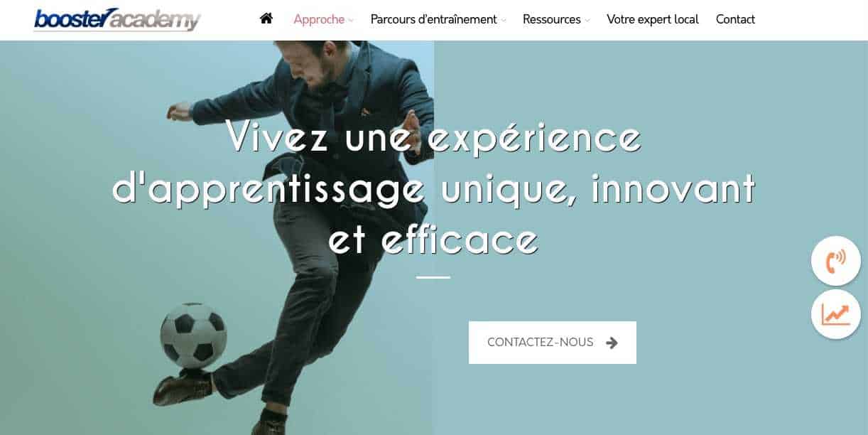Screen dimensions: 868x435
Task: Go to Votre expert local page
Action: pos(653,19)
